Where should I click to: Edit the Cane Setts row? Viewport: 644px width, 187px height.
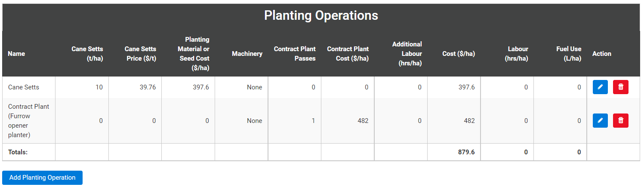600,87
